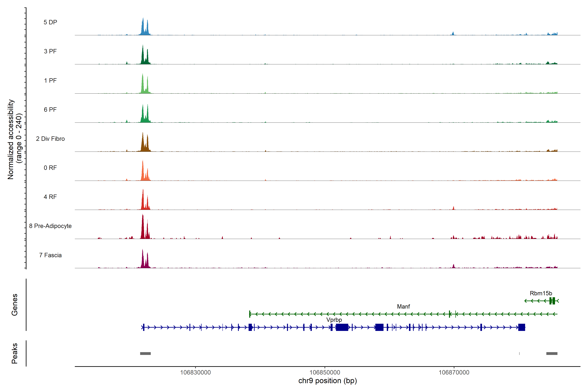The width and height of the screenshot is (588, 392).
Task: Click the largest Vprbp exon block
Action: pyautogui.click(x=342, y=327)
